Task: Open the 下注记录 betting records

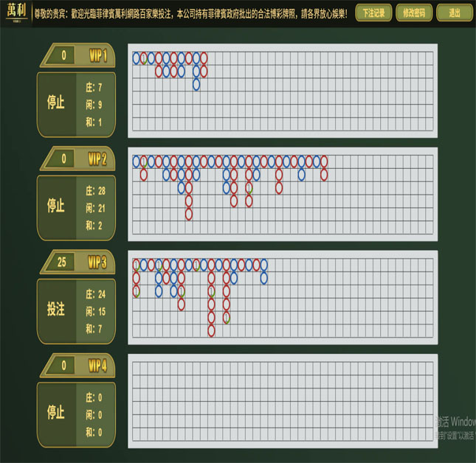Action: 373,13
